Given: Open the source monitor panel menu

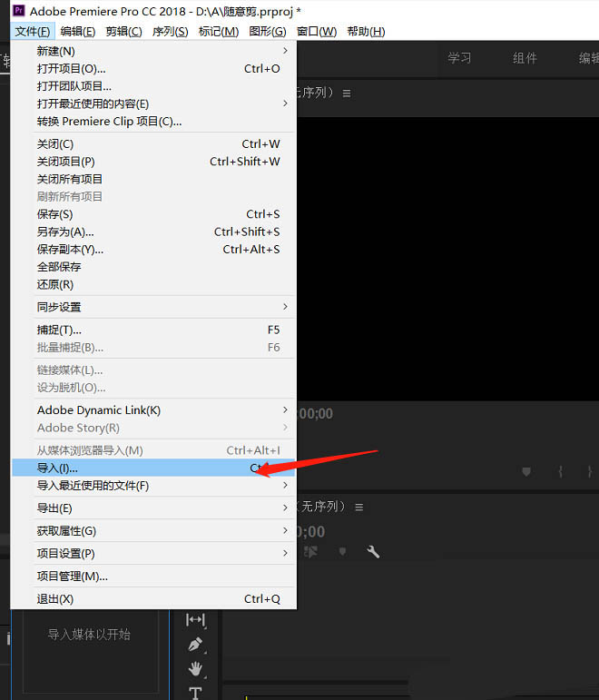Looking at the screenshot, I should (347, 93).
